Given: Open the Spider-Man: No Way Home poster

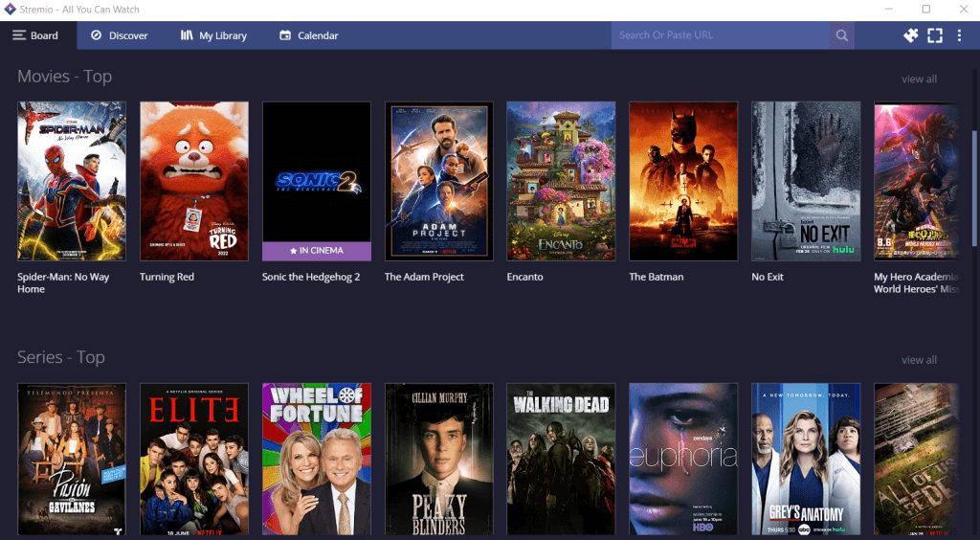Looking at the screenshot, I should 72,181.
